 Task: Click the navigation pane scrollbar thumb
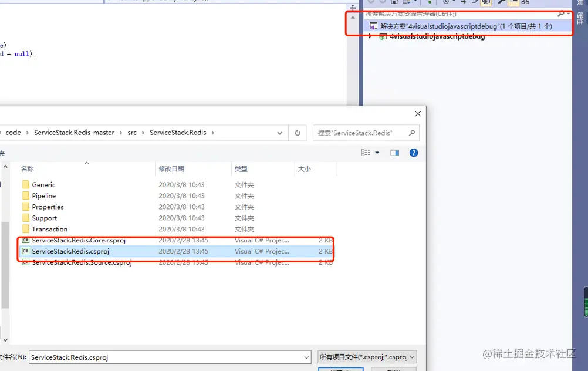click(x=5, y=265)
